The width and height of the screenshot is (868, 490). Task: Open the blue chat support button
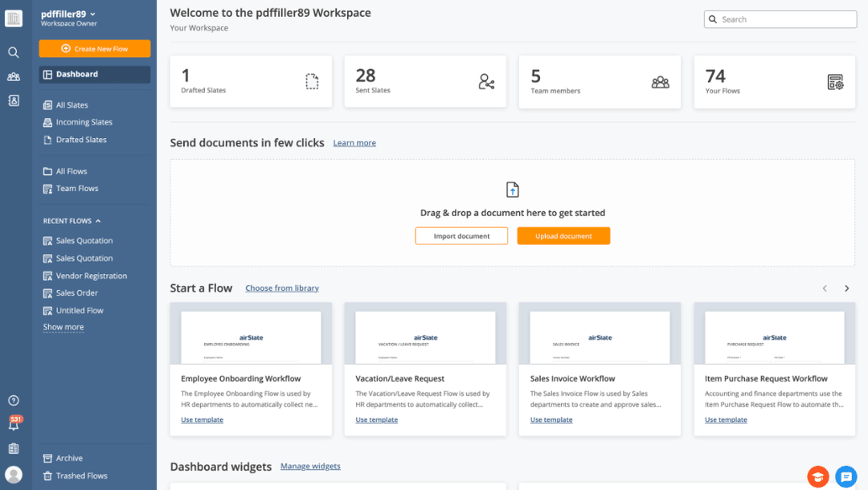(x=845, y=476)
